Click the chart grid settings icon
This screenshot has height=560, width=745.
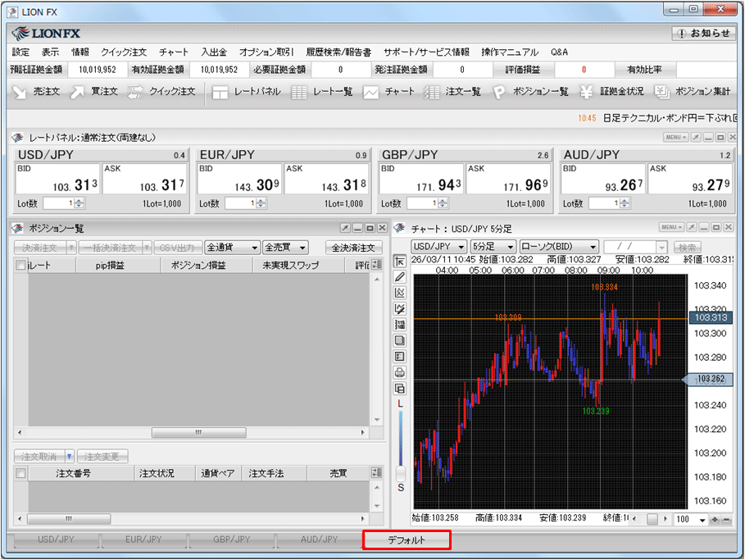400,325
